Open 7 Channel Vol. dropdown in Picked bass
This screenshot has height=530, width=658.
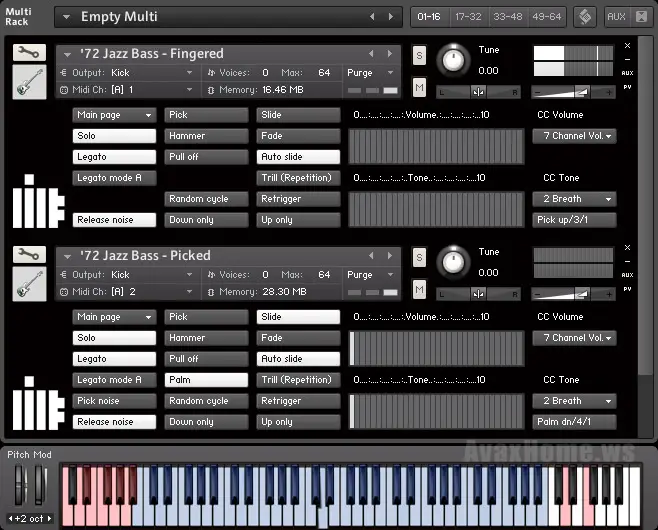[574, 338]
